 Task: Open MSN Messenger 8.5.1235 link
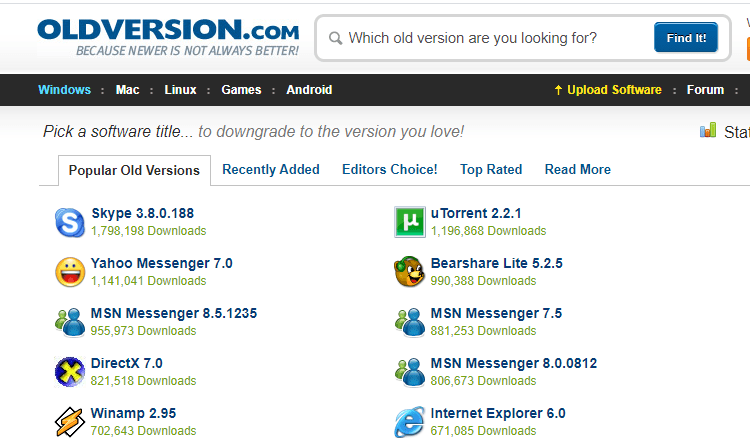coord(174,313)
